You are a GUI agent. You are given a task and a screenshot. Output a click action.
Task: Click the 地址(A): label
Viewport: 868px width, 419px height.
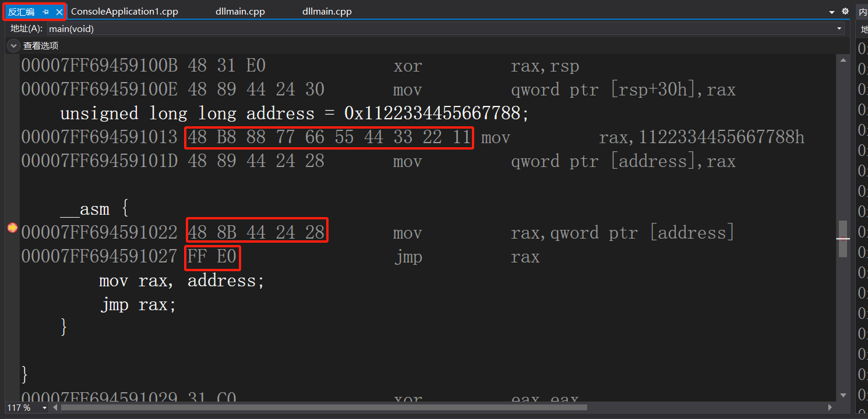tap(26, 29)
